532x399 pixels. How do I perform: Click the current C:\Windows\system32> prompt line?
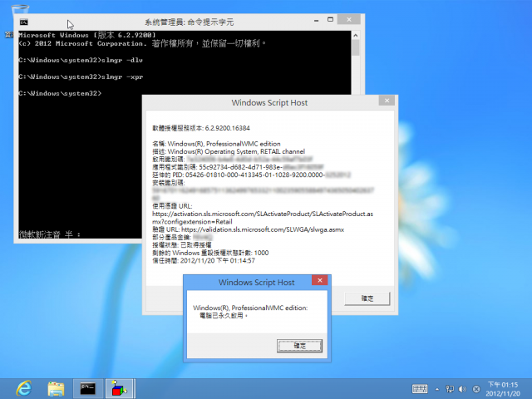[x=60, y=93]
